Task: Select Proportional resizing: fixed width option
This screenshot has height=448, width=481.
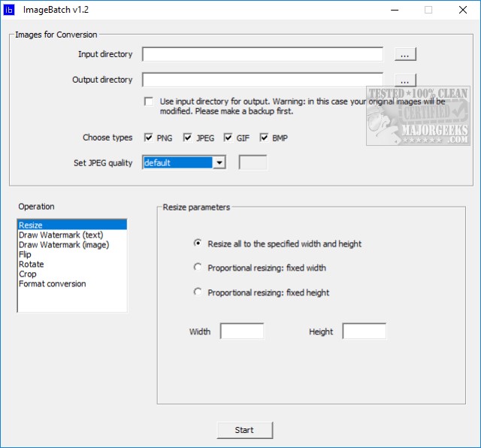Action: point(198,268)
